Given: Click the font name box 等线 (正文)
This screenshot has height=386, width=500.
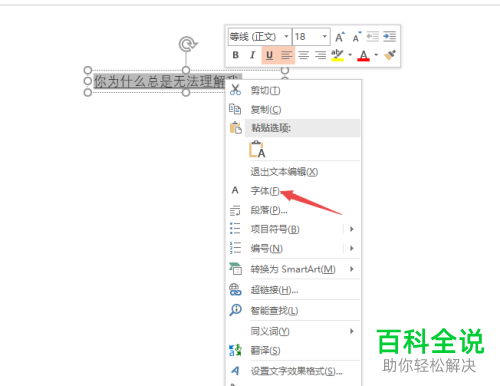Looking at the screenshot, I should coord(255,37).
